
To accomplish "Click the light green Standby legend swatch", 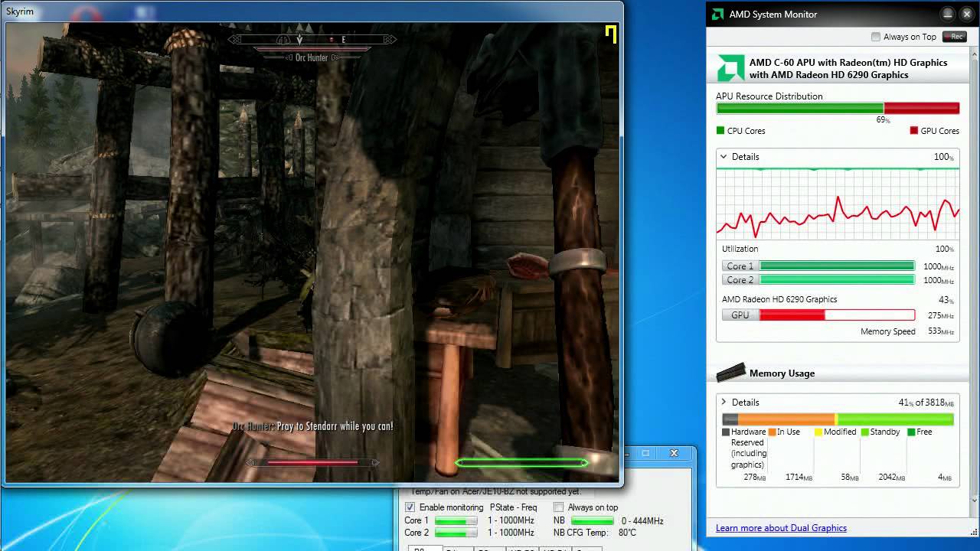I will (864, 432).
